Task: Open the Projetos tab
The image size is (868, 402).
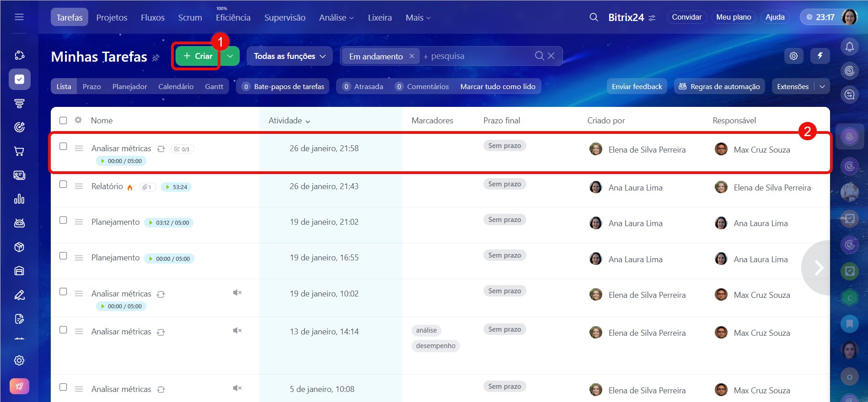Action: [112, 18]
